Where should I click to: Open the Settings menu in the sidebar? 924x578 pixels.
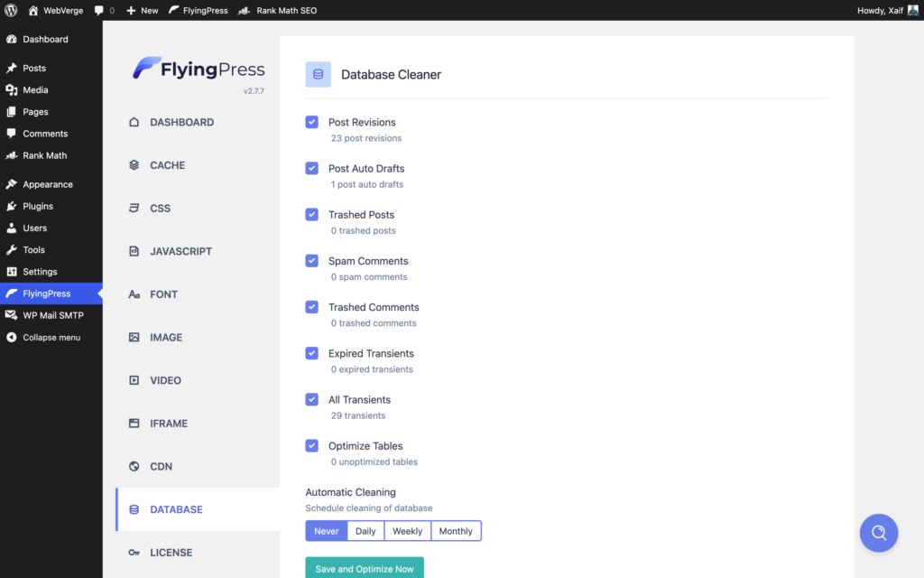click(x=41, y=271)
